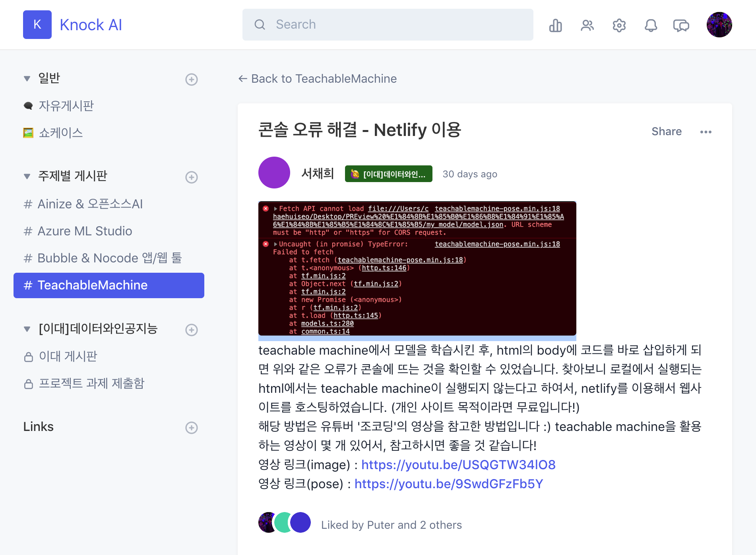This screenshot has height=555, width=756.
Task: Add a new link in Links section
Action: click(x=192, y=427)
